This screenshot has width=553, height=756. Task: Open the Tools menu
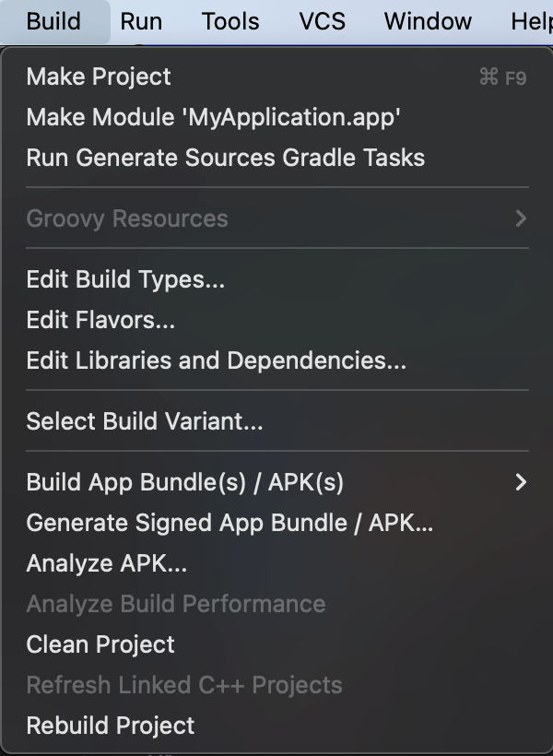(230, 22)
